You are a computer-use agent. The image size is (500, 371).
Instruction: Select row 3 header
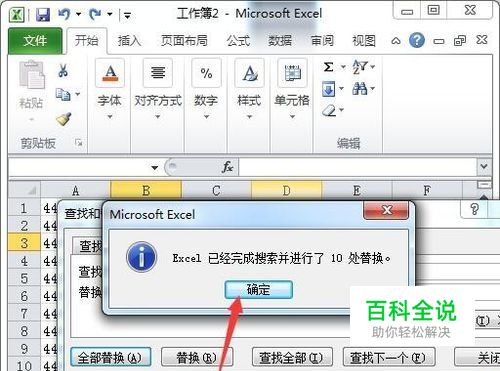pyautogui.click(x=24, y=243)
